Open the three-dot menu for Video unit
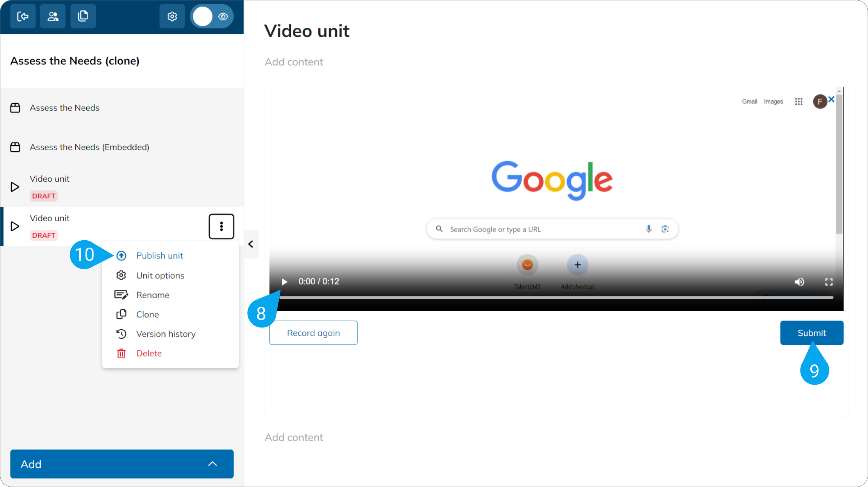868x487 pixels. point(221,226)
